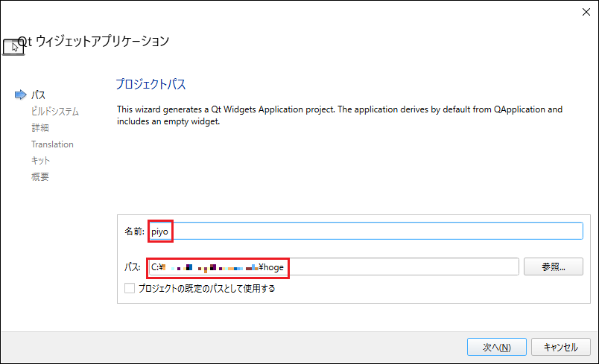Click the パス: label

pos(133,267)
